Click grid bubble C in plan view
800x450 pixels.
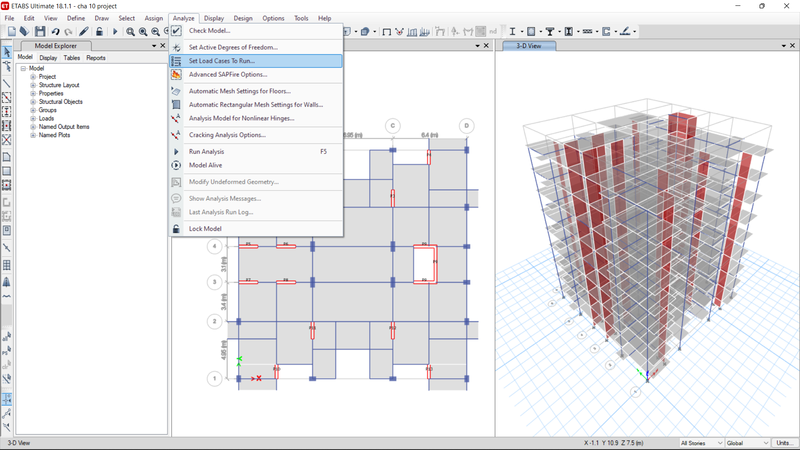tap(392, 126)
